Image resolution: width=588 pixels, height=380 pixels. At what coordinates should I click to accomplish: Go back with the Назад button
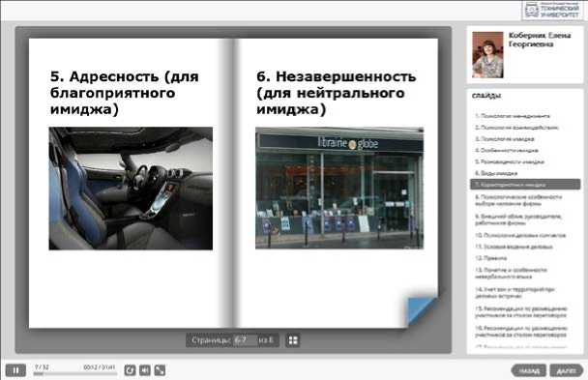coord(529,370)
